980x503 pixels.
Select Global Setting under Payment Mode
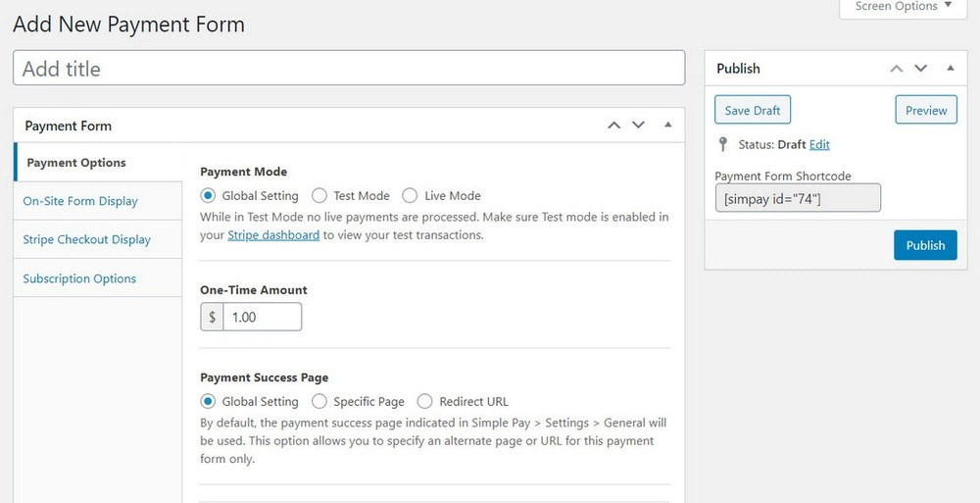tap(208, 196)
